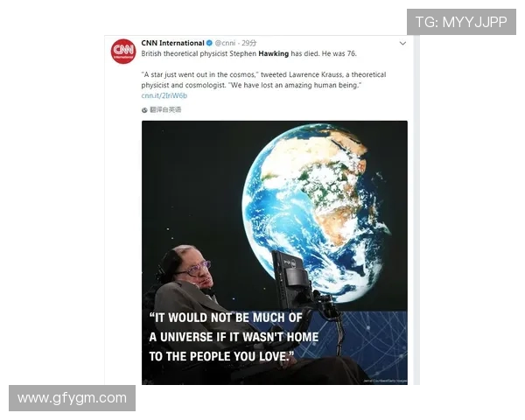Viewport: 525px width, 420px height.
Task: Click the TG: MYYJJPP watermark label
Action: (x=461, y=22)
